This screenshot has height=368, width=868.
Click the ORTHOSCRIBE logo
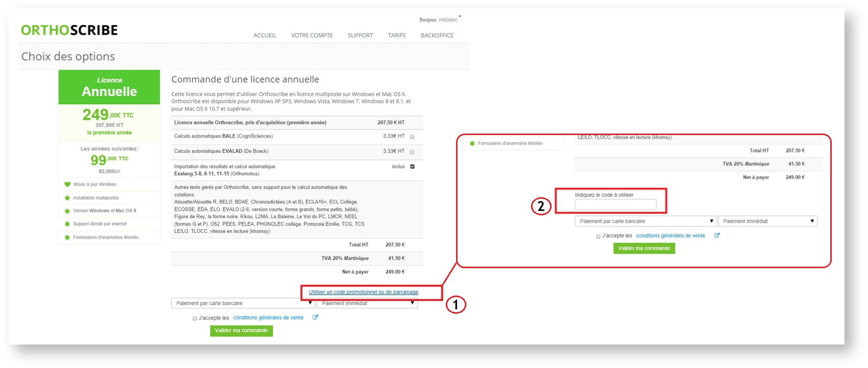coord(69,30)
